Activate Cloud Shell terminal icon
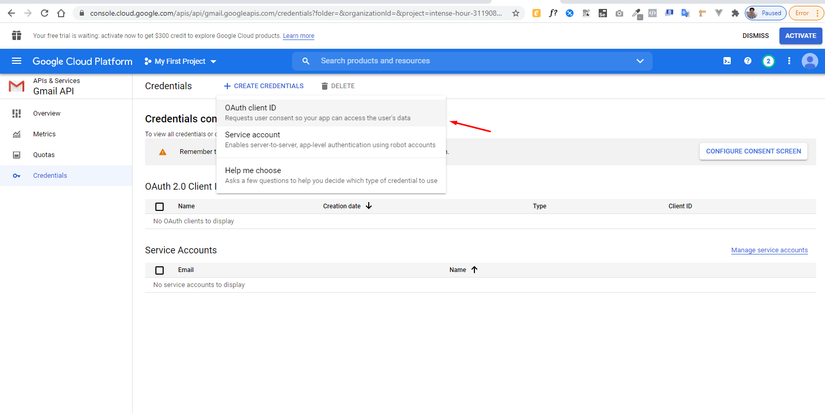Image resolution: width=825 pixels, height=413 pixels. [727, 61]
